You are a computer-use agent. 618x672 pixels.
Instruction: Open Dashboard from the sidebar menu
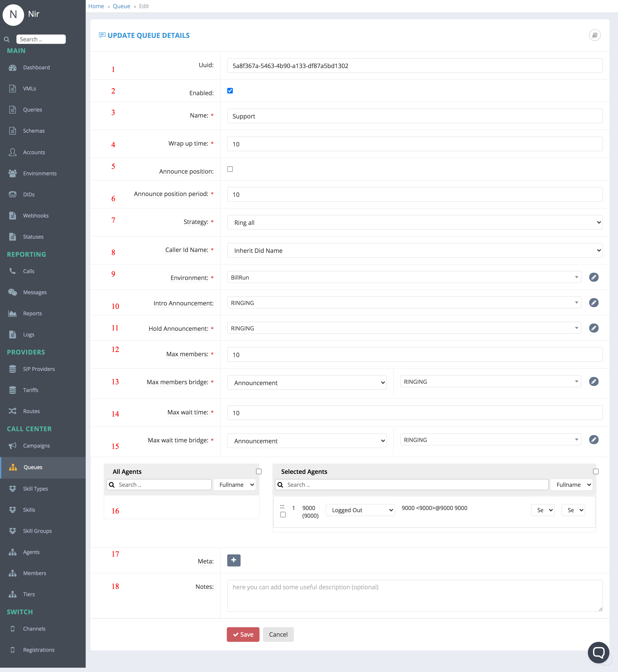(x=36, y=67)
